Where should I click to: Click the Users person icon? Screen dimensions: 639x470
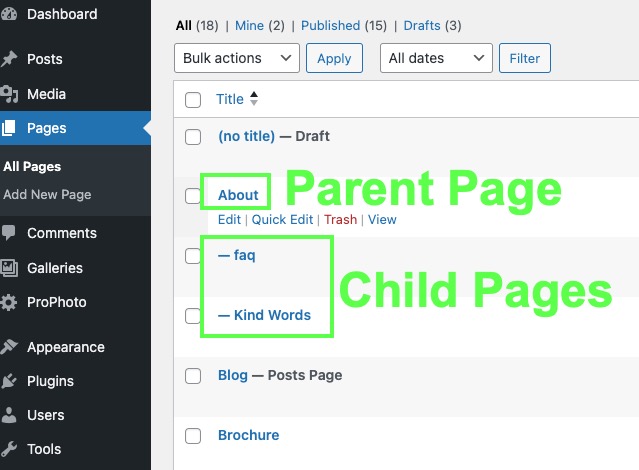coord(9,415)
